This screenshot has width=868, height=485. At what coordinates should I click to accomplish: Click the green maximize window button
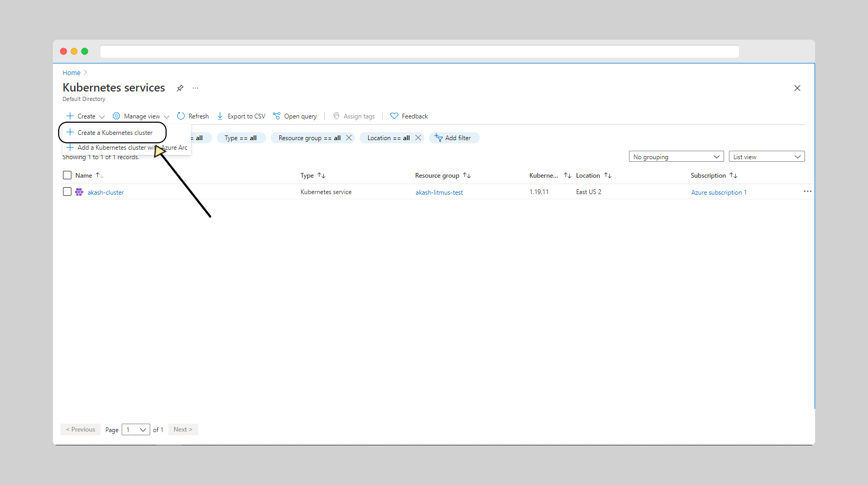[85, 51]
